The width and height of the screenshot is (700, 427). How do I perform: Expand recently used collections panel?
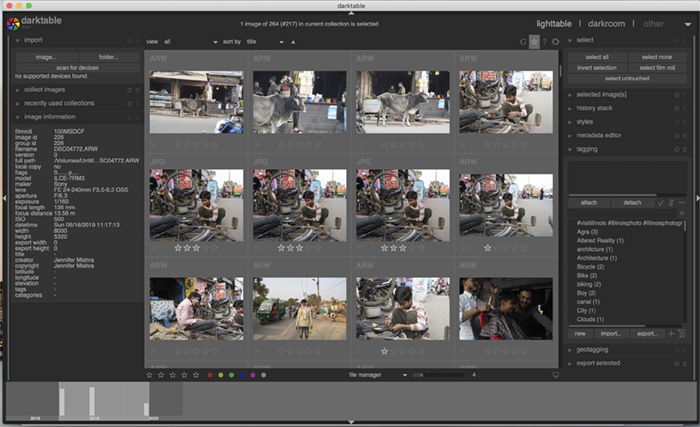(18, 104)
